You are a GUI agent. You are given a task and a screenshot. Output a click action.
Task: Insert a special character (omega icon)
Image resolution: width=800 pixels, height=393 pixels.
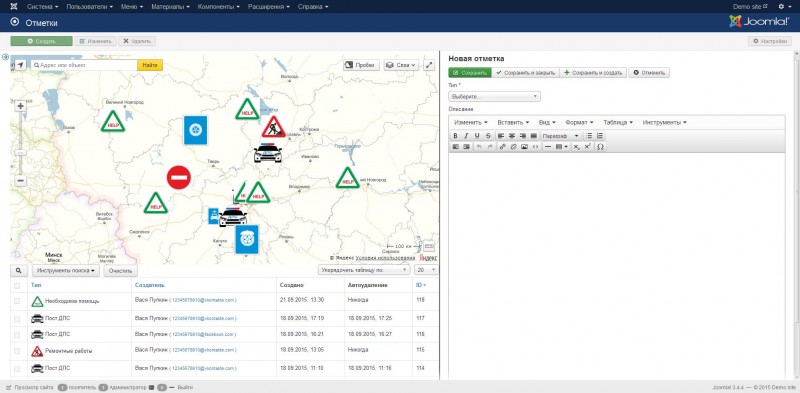tap(601, 146)
